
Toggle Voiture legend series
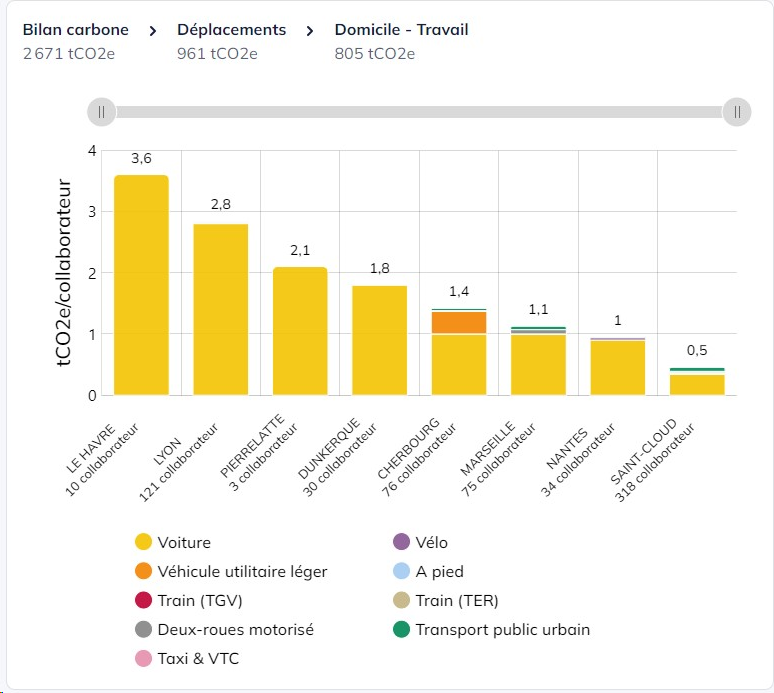tap(173, 542)
